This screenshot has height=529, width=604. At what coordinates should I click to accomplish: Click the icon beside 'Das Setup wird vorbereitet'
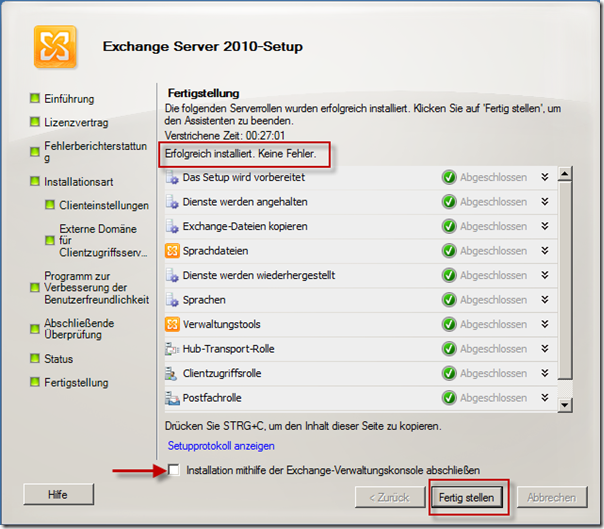pyautogui.click(x=172, y=177)
